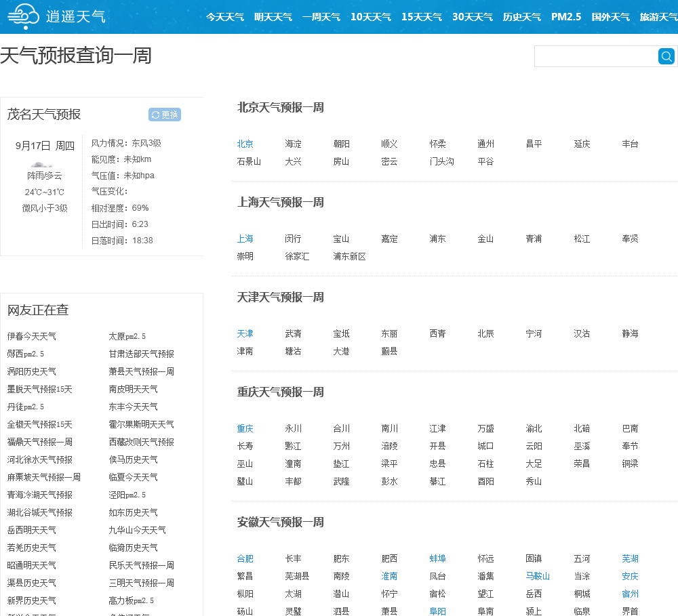Open the 酉阳 link
678x616 pixels.
(x=485, y=482)
